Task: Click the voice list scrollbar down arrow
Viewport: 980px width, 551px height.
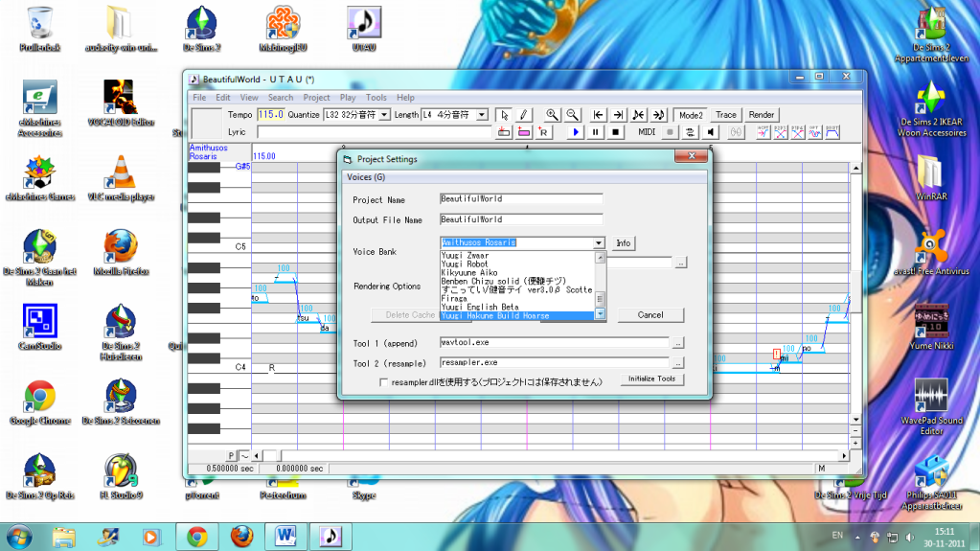Action: tap(601, 314)
